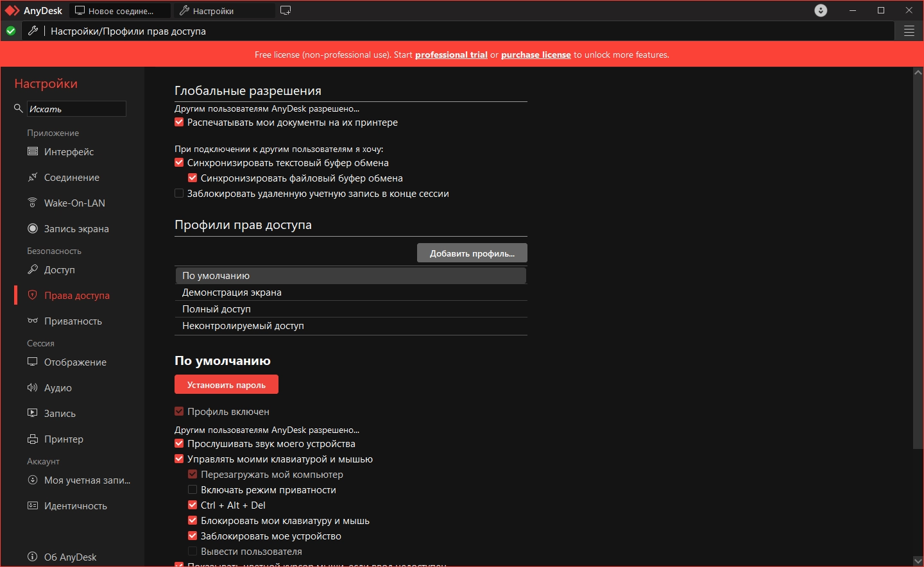Open the hamburger menu icon

pos(909,31)
